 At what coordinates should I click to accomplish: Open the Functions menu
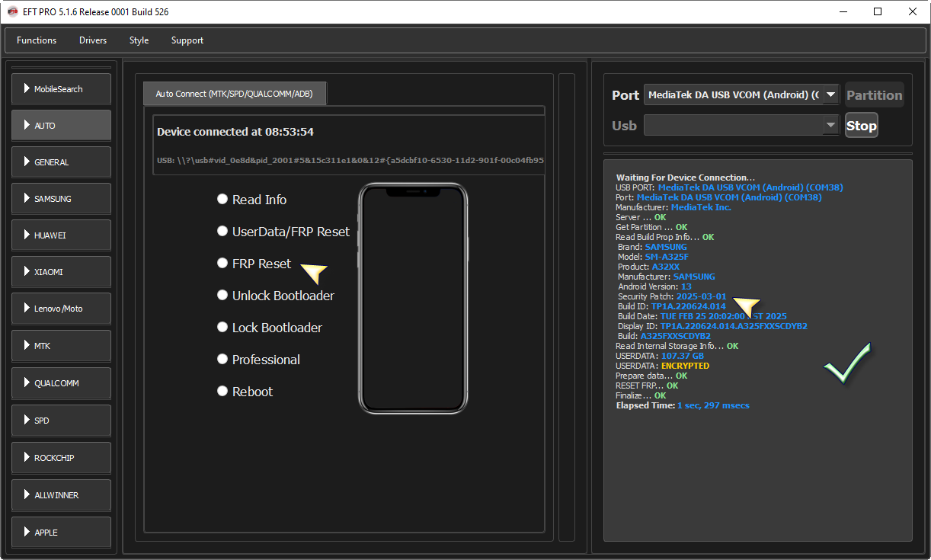click(37, 40)
